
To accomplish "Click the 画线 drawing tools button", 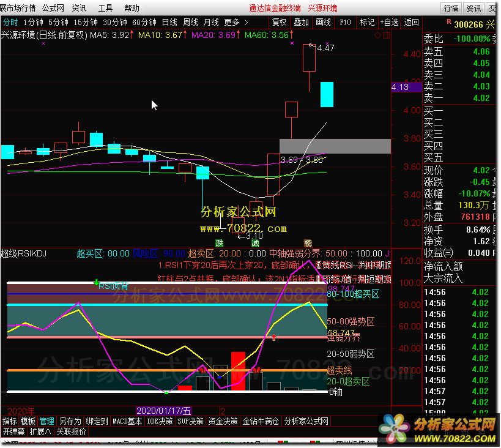I will pos(323,23).
